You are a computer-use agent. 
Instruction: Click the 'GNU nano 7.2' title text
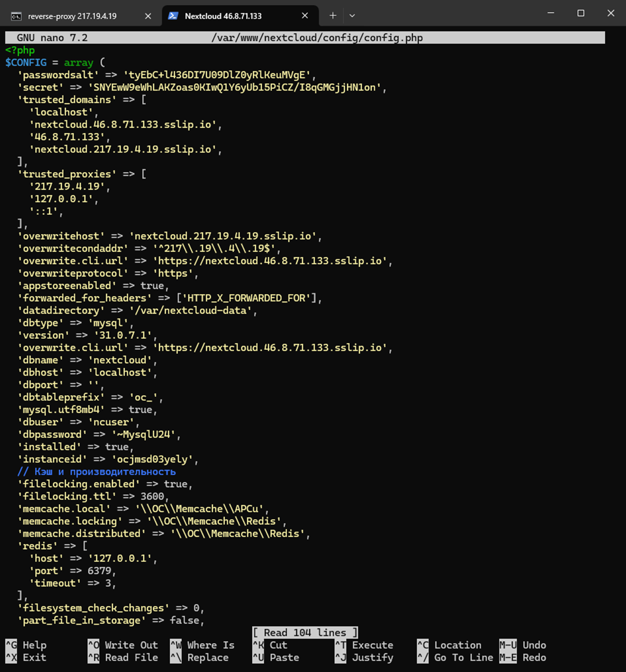point(52,38)
